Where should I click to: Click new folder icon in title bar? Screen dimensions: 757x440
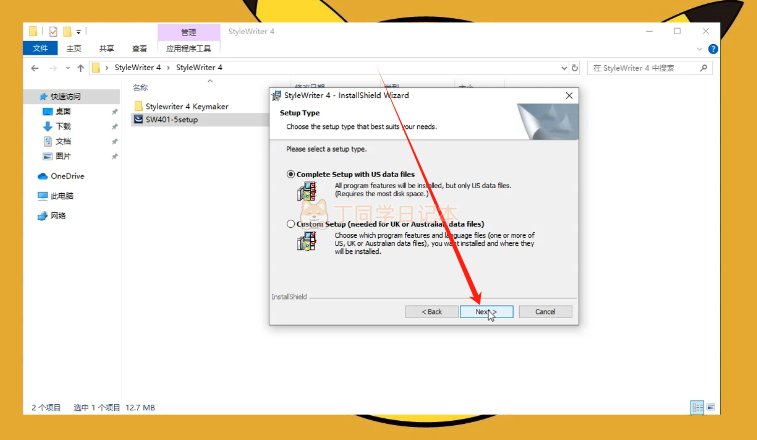point(67,32)
